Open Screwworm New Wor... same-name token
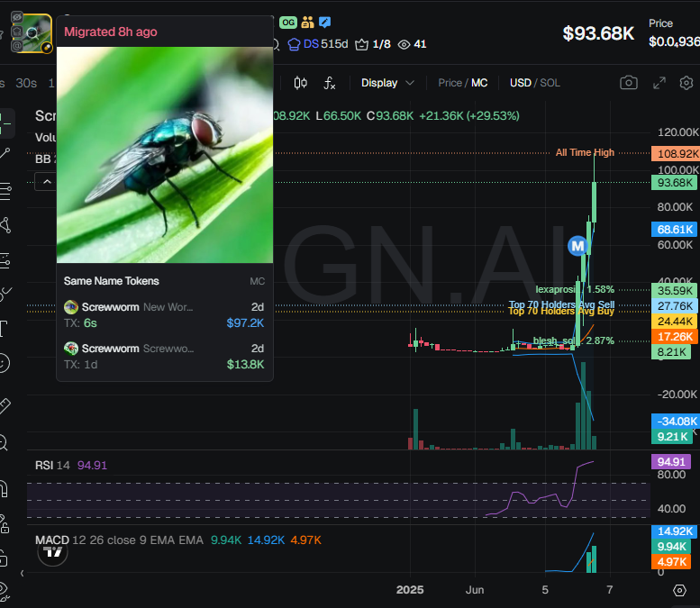This screenshot has height=608, width=700. pyautogui.click(x=164, y=314)
